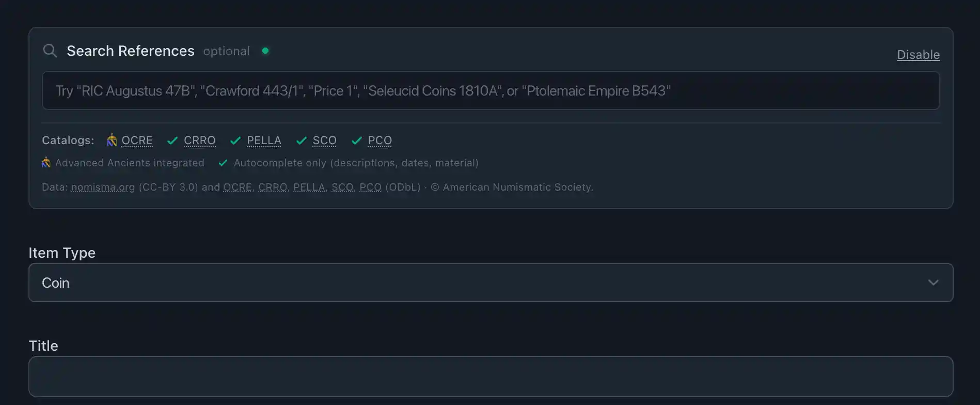
Task: Click into the Title text field
Action: point(491,377)
